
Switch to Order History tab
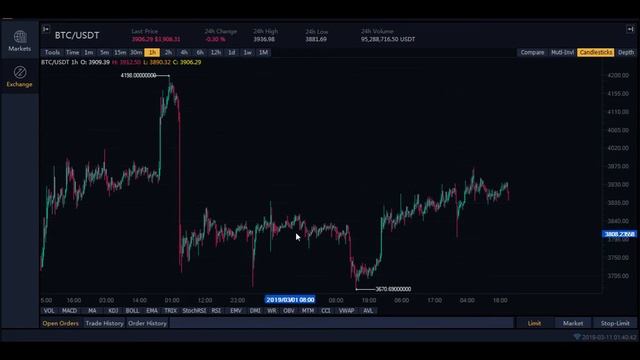click(x=147, y=323)
